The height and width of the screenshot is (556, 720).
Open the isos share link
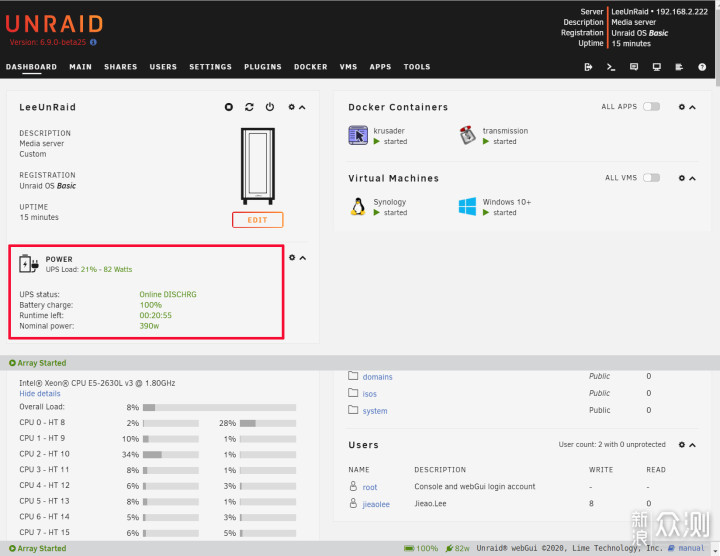tap(370, 394)
